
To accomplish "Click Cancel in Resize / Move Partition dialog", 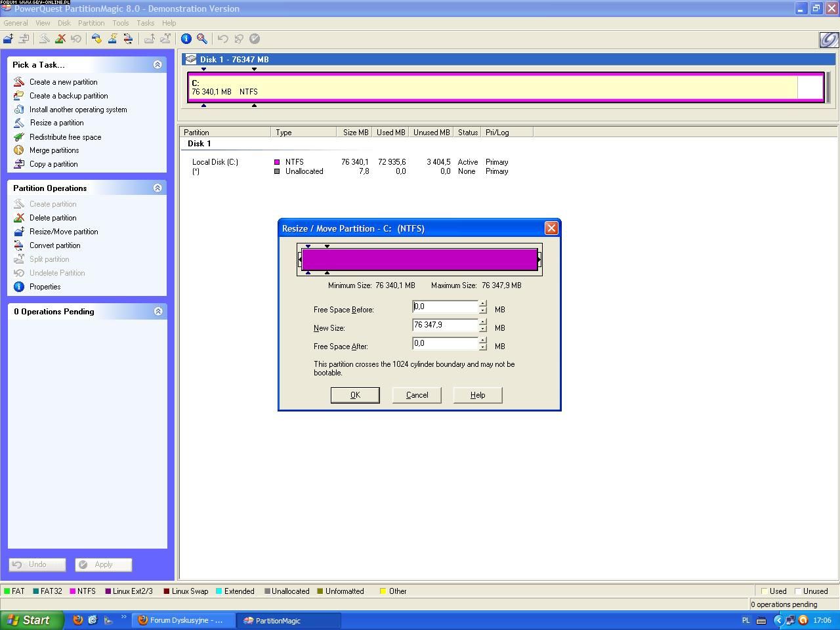I will point(417,395).
